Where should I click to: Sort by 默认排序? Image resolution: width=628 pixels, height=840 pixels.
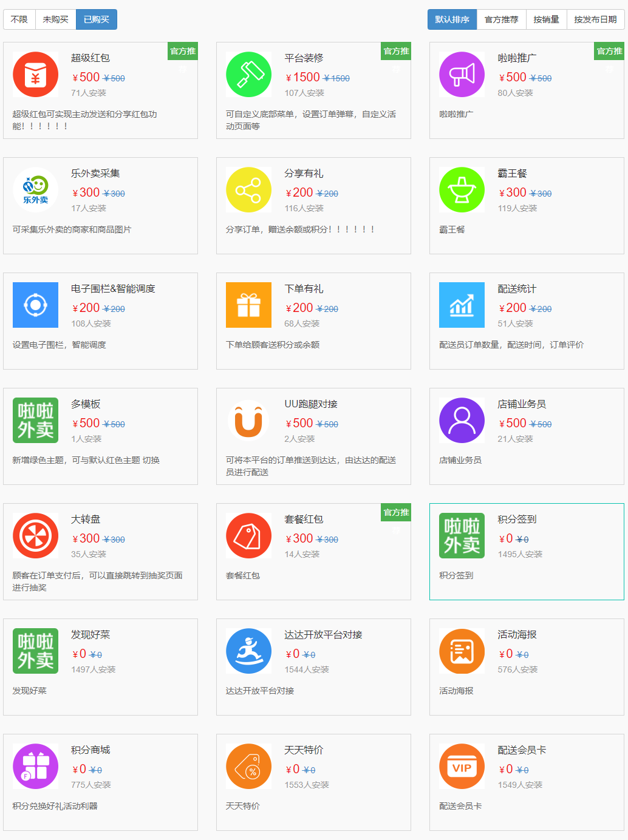(452, 19)
